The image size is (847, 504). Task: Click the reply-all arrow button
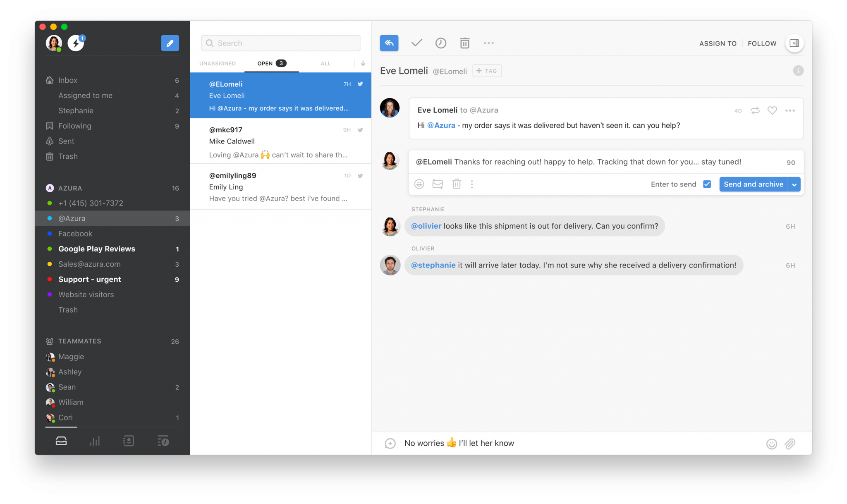pos(389,43)
